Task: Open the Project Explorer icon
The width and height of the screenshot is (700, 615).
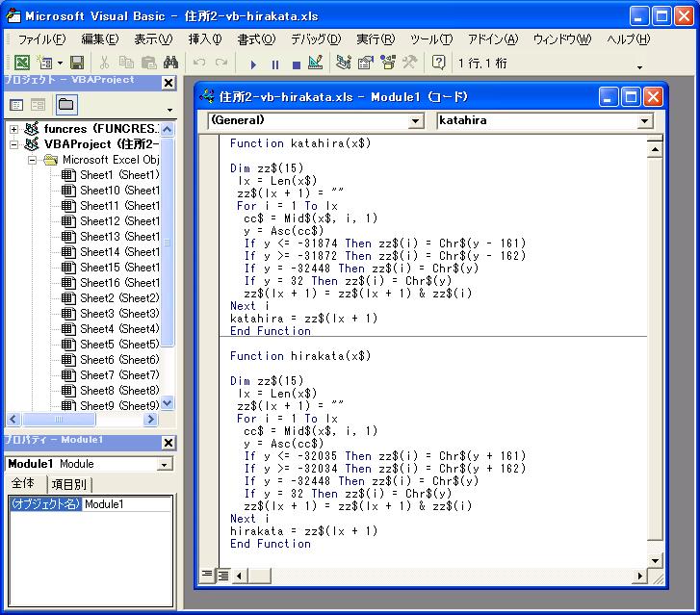Action: coord(344,63)
